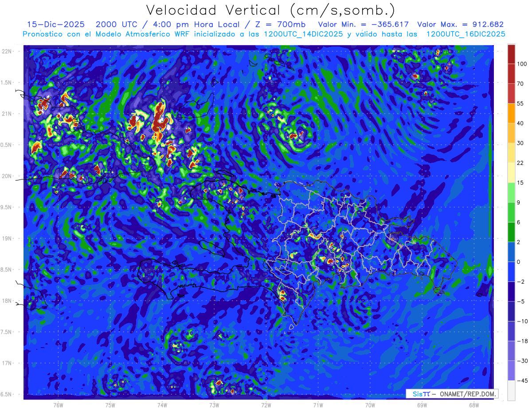Screen dimensions: 532x411
Task: Pick the navy swatch between -5 and -2
Action: (511, 291)
